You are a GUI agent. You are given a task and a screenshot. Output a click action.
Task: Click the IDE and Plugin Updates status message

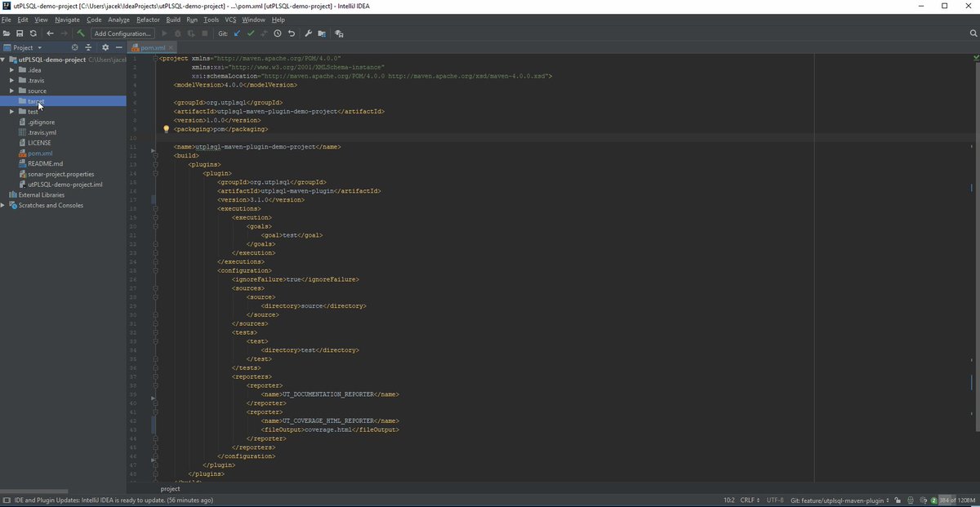[x=114, y=500]
